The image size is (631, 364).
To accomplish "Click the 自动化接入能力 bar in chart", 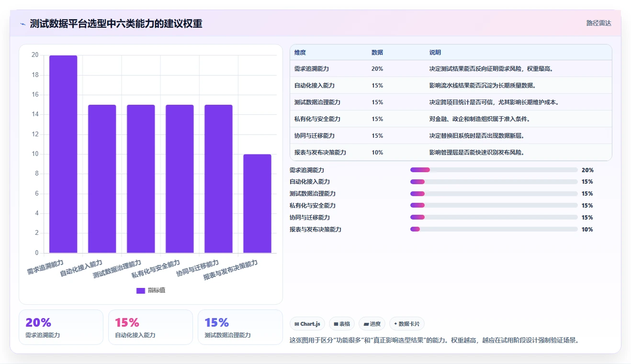I will 102,179.
